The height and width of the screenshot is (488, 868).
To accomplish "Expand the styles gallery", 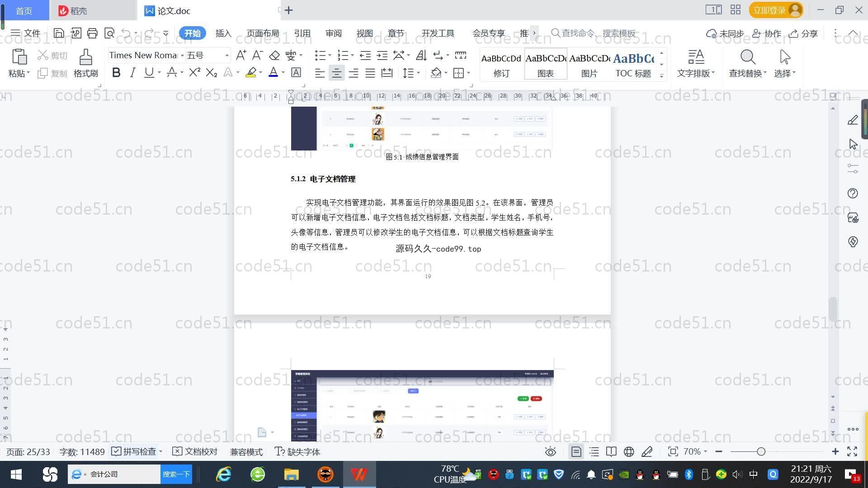I will (662, 76).
